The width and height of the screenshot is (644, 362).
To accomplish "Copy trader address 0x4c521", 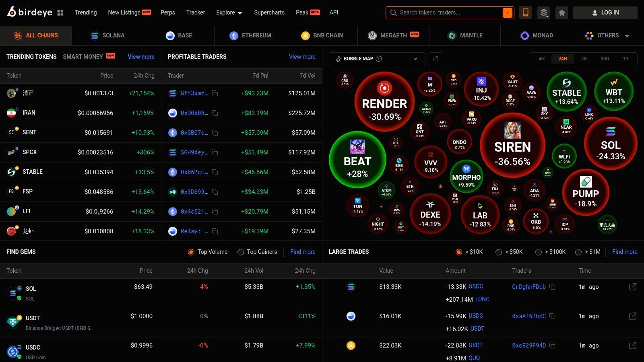I will coord(215,212).
